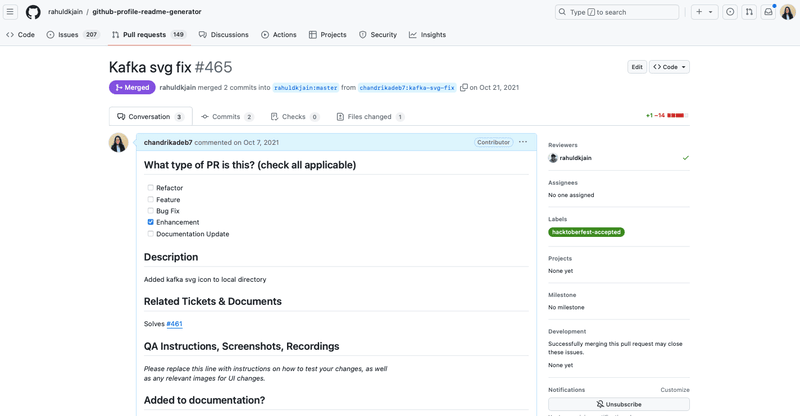The height and width of the screenshot is (416, 800).
Task: Open github-profile-readme-generator repository link
Action: coord(147,12)
